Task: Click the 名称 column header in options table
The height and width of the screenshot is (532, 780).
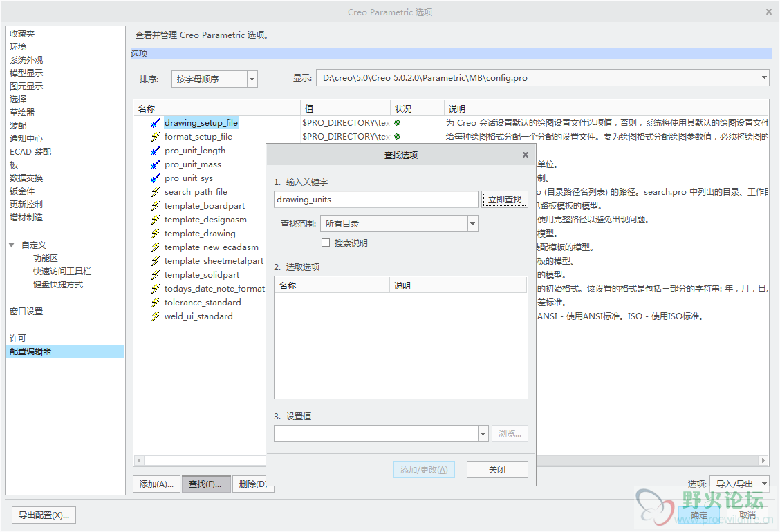Action: pyautogui.click(x=217, y=108)
